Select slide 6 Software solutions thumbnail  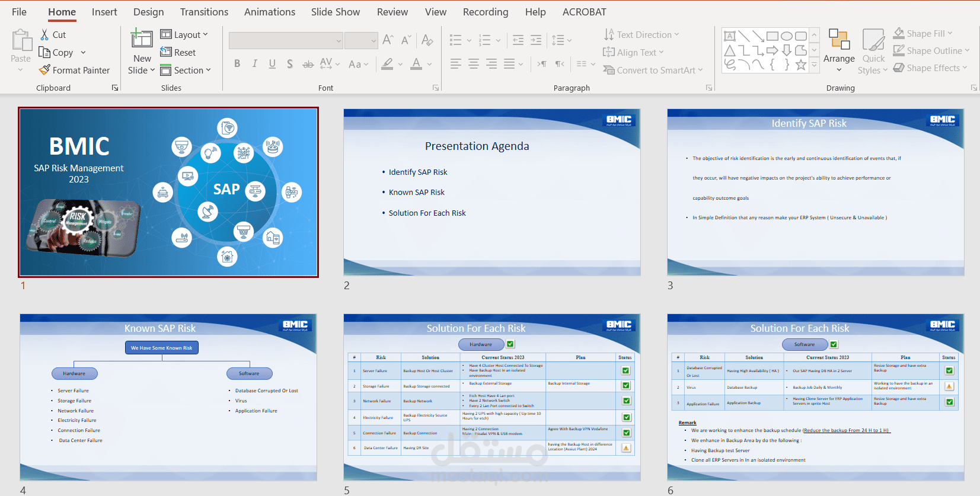click(x=816, y=397)
